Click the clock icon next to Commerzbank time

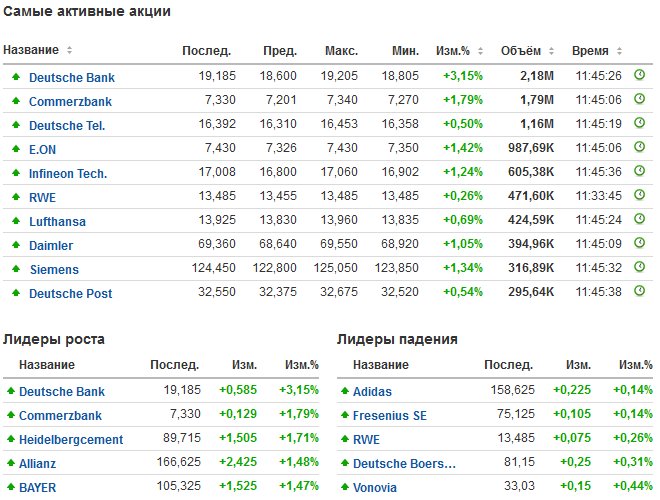tap(640, 99)
